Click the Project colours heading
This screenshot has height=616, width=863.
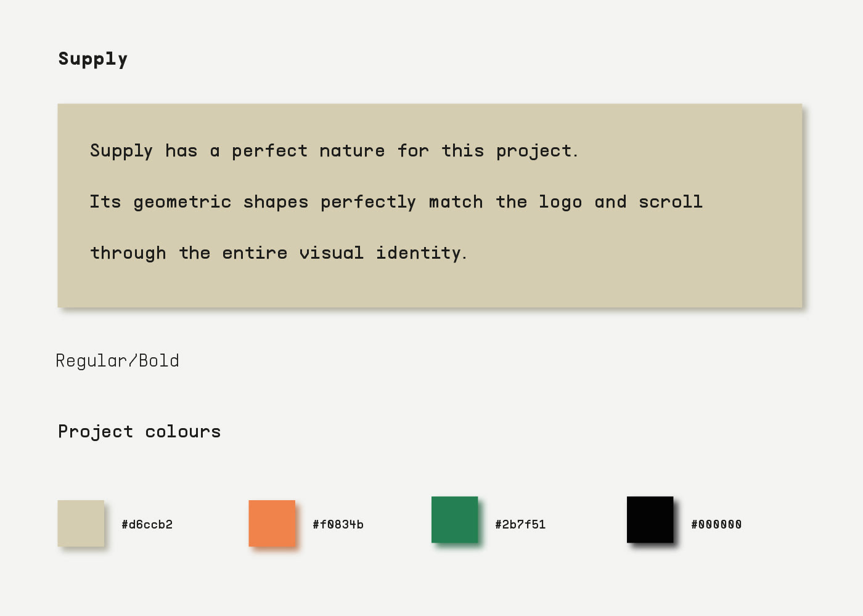pos(139,432)
